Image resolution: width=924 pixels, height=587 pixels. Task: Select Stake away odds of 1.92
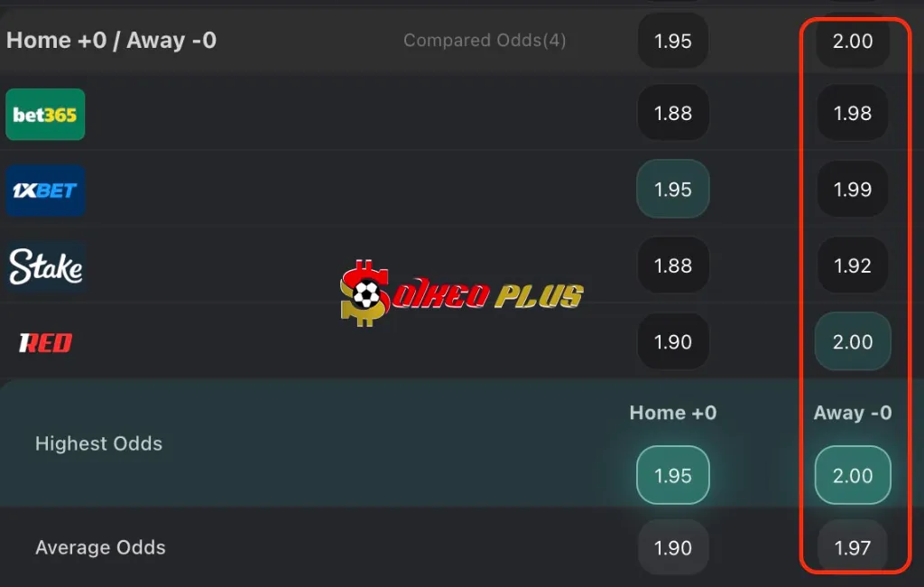tap(852, 265)
